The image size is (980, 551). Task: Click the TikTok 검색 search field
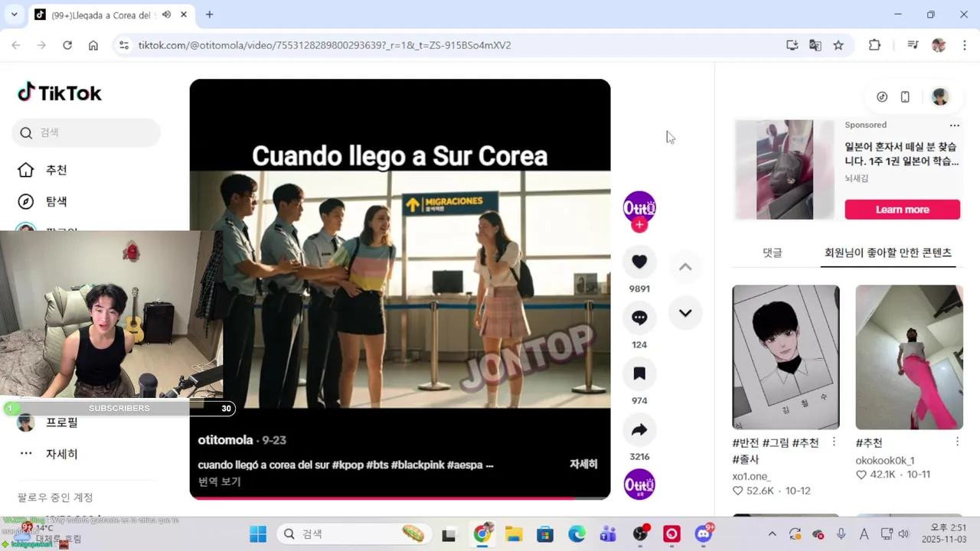point(86,132)
